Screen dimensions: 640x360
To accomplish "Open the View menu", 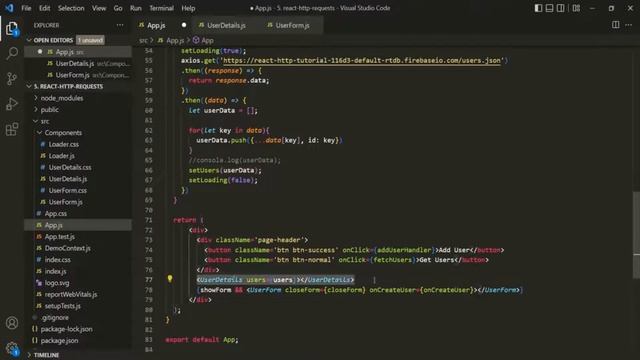I will [x=99, y=8].
